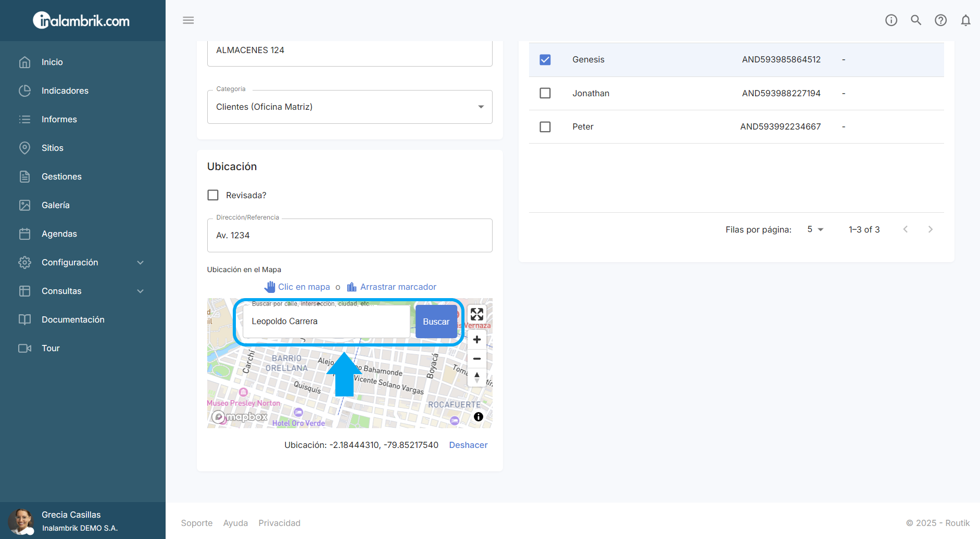
Task: Click Inalambrik DEMO S.A. company label
Action: (80, 528)
